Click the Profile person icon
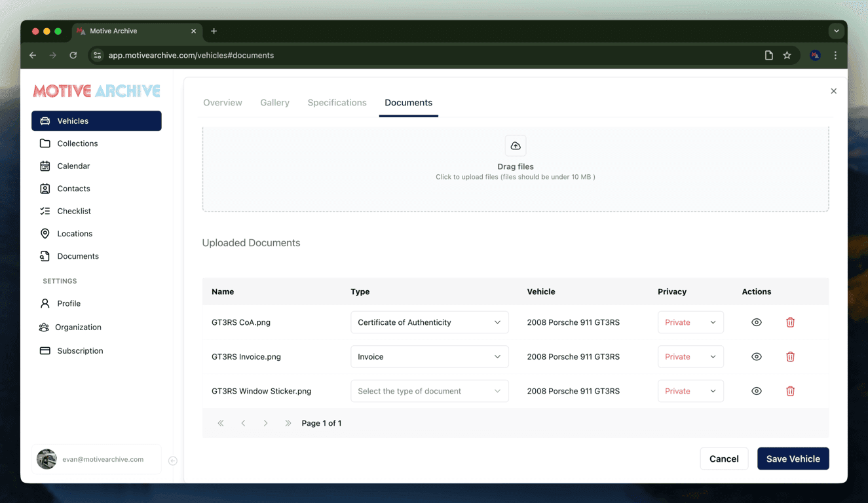The height and width of the screenshot is (503, 868). pyautogui.click(x=45, y=303)
